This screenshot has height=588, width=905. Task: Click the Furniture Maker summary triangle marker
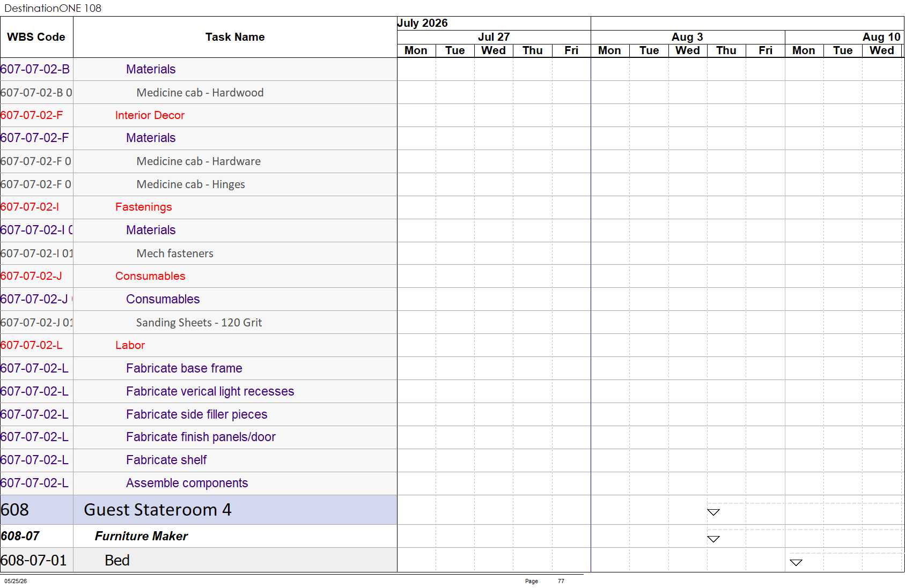(713, 539)
